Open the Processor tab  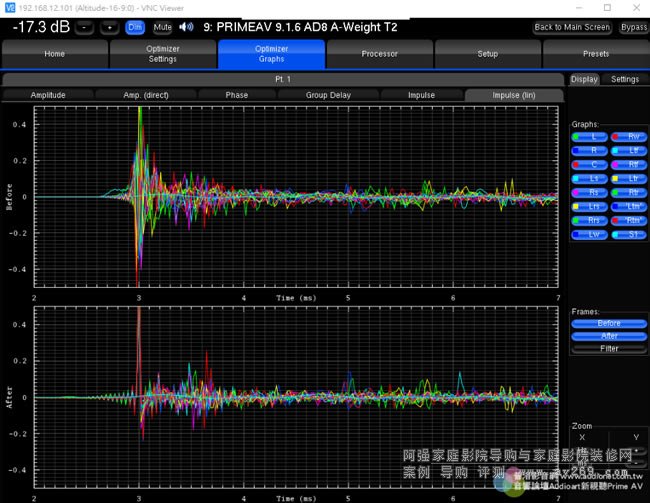click(x=379, y=54)
